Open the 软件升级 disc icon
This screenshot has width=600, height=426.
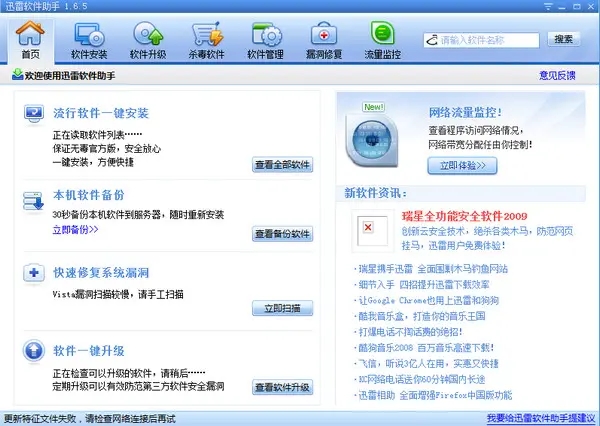pyautogui.click(x=148, y=34)
